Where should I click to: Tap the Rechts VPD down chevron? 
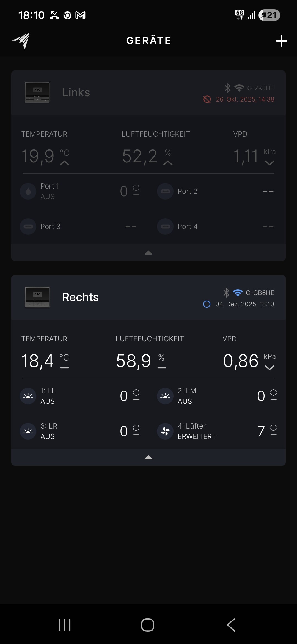tap(269, 368)
